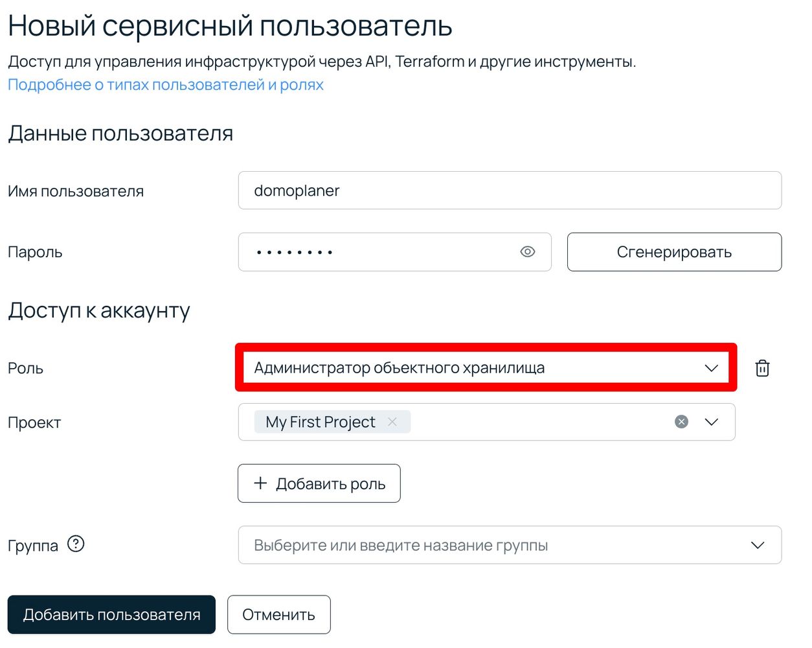Focus the username field with domoplaner
Viewport: 812px width, 648px height.
(x=510, y=191)
